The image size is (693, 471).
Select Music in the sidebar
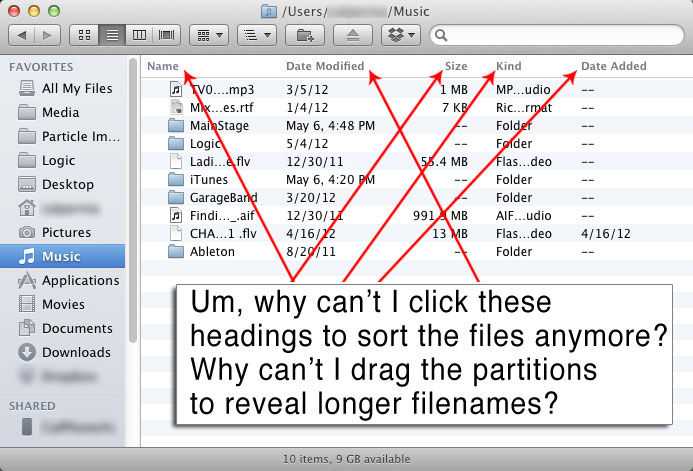click(62, 256)
